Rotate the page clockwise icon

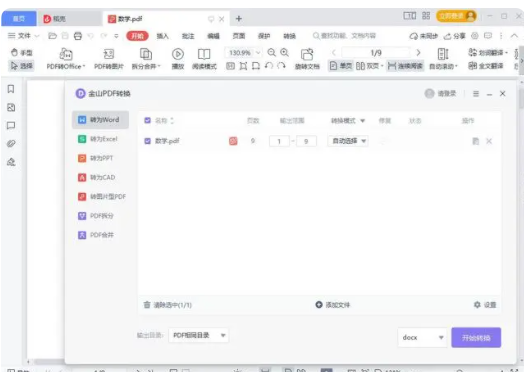tap(281, 66)
